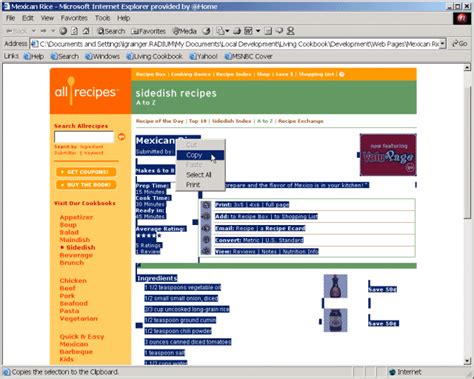Viewport: 474px width, 379px height.
Task: Click the orange search go icon
Action: coord(122,137)
